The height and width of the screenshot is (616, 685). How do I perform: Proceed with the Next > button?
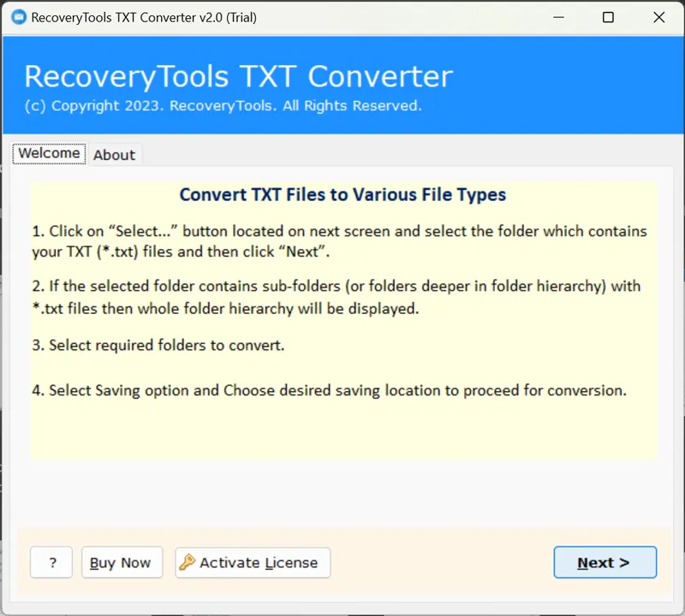605,562
